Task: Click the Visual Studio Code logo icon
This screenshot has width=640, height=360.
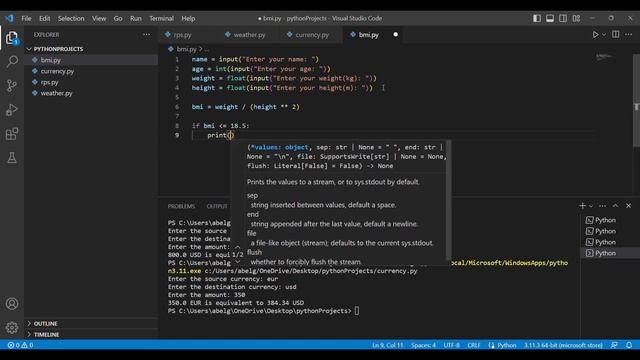Action: pyautogui.click(x=9, y=18)
